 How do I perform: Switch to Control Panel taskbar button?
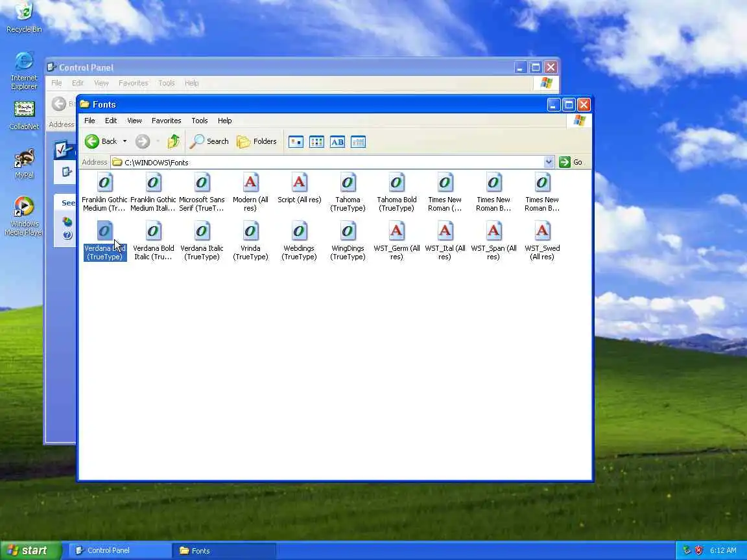[x=121, y=550]
